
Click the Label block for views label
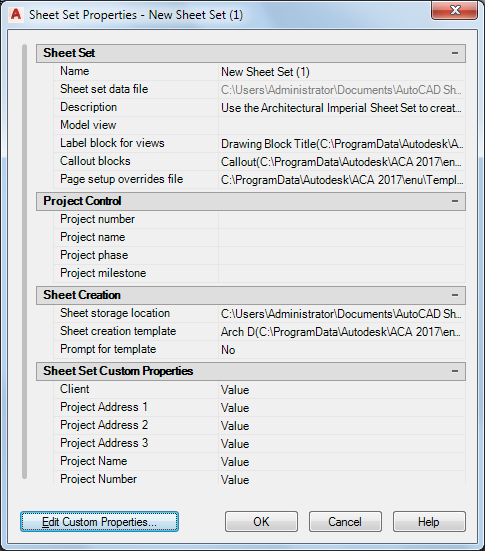(x=112, y=143)
